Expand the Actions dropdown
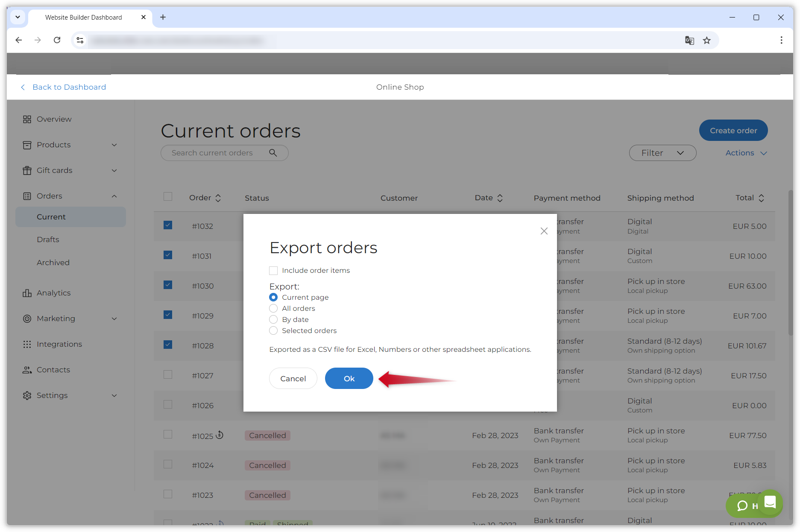Viewport: 800px width, 532px height. 745,152
